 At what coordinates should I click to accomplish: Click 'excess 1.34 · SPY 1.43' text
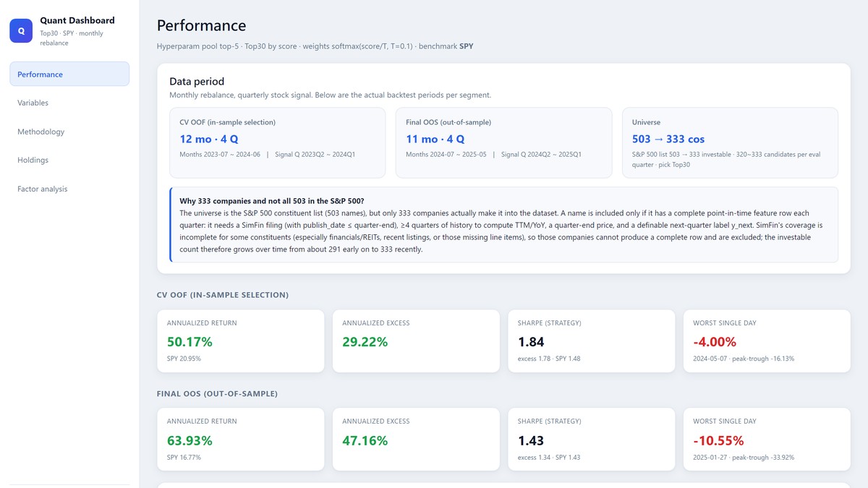pos(549,457)
